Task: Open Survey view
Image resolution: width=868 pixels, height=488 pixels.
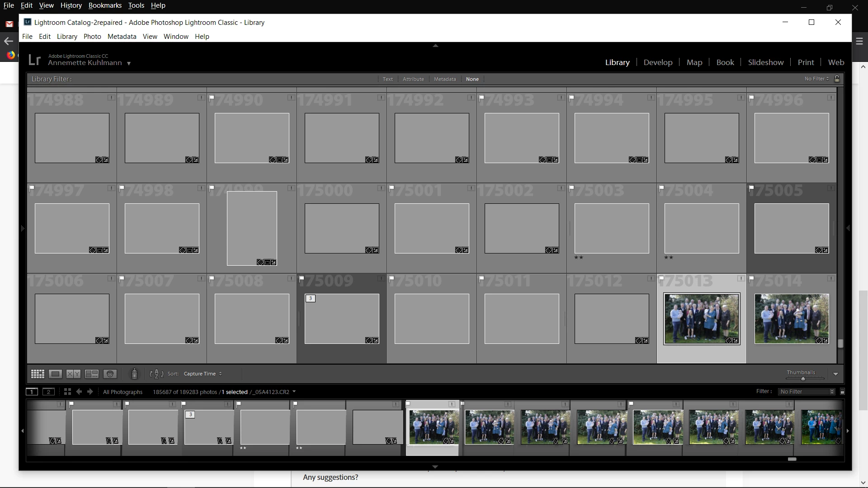Action: tap(92, 374)
